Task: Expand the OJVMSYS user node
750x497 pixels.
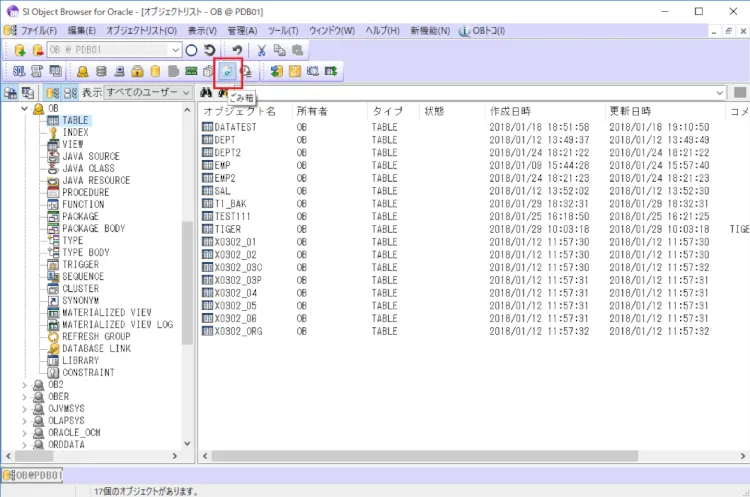Action: pyautogui.click(x=24, y=409)
